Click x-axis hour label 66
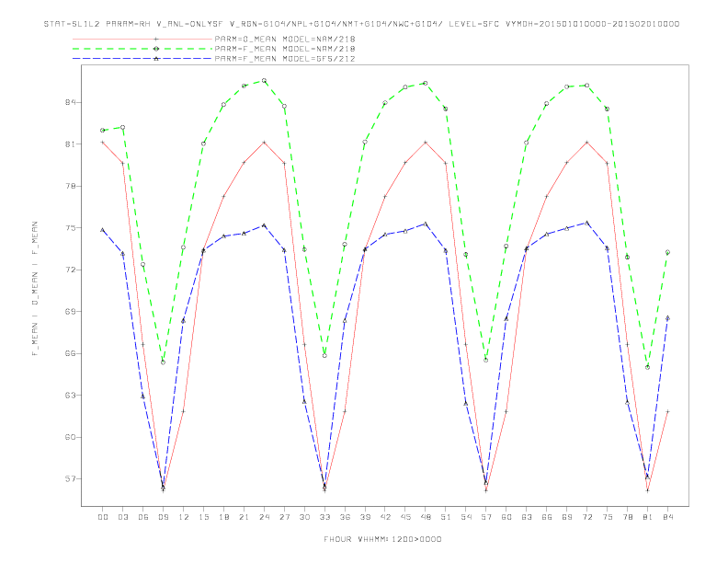Screen dimensions: 728x563 547,517
